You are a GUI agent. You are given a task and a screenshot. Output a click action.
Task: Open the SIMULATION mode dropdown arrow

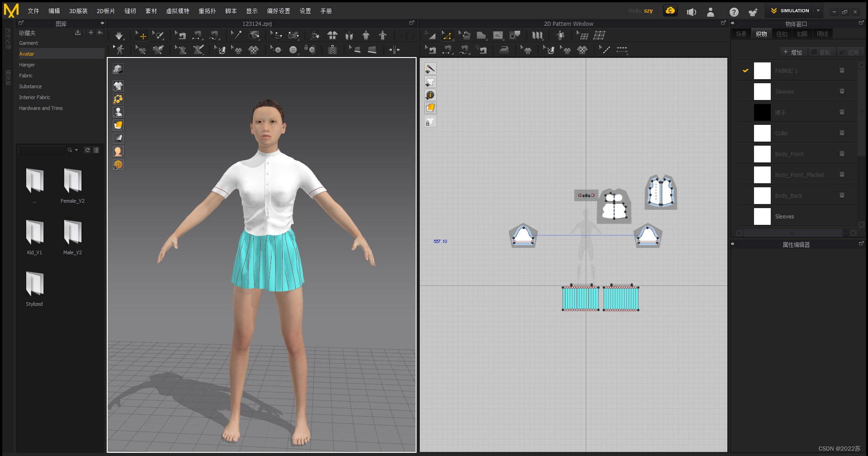(x=818, y=11)
